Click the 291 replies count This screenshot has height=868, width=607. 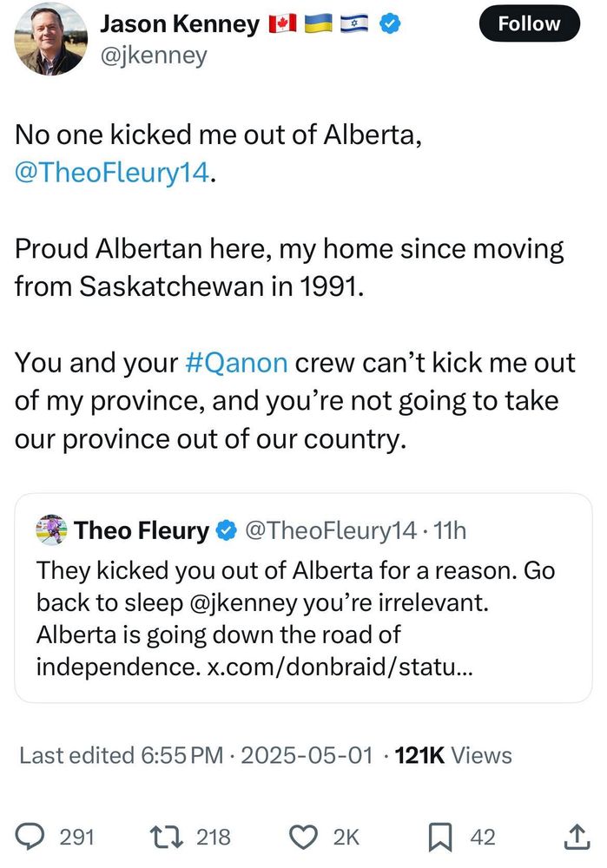pos(77,837)
